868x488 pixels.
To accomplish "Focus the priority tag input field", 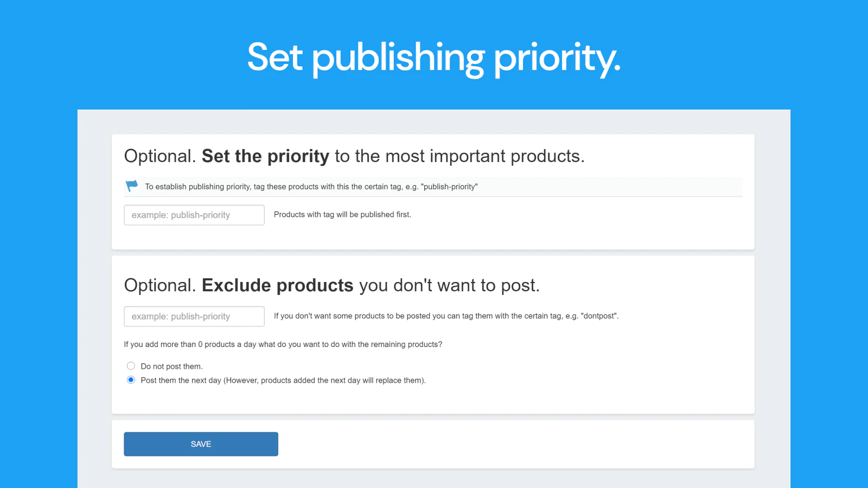I will click(194, 215).
